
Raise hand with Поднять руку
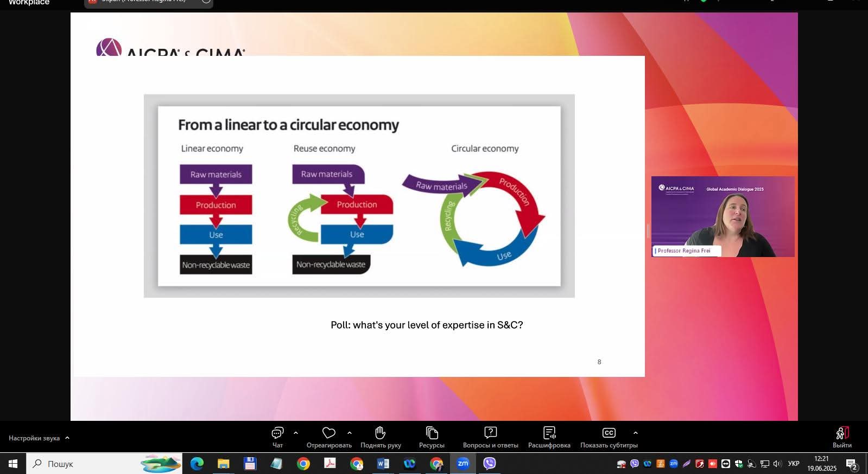coord(381,433)
